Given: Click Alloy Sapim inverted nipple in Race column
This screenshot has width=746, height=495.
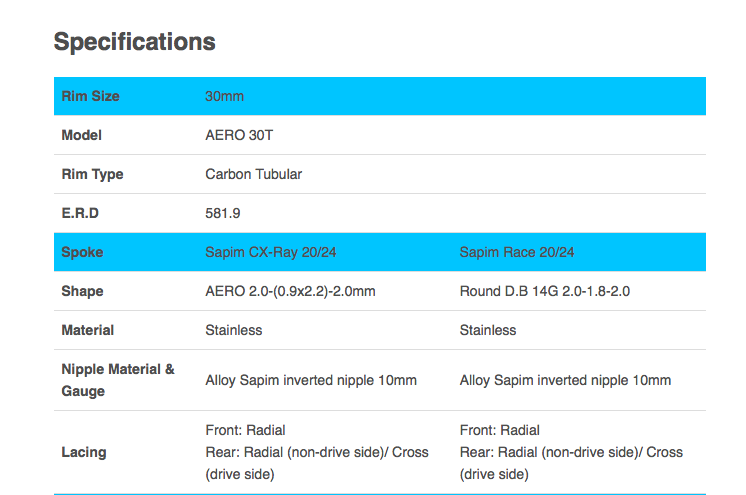Looking at the screenshot, I should [565, 380].
